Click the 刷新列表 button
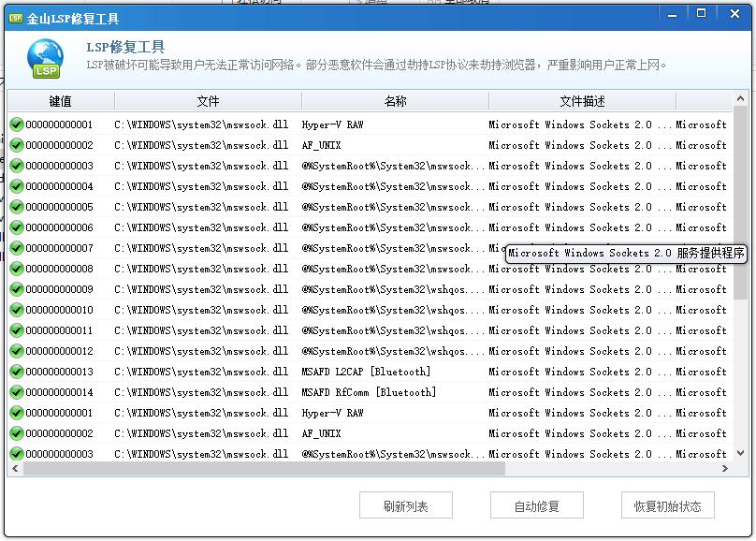Screen dimensions: 756x541 (406, 505)
